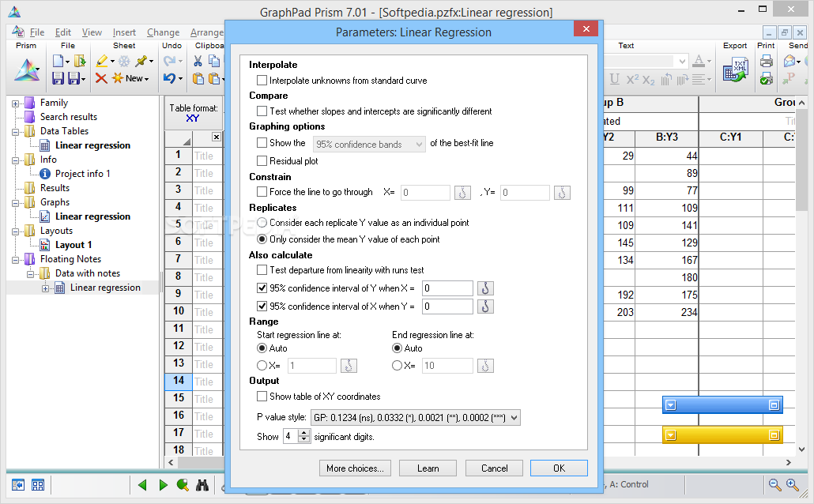Cancel the Linear Regression dialog
This screenshot has width=814, height=504.
pyautogui.click(x=494, y=468)
